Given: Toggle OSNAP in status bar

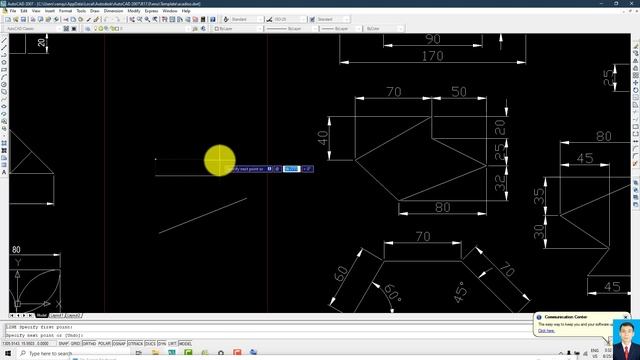Looking at the screenshot, I should (119, 344).
